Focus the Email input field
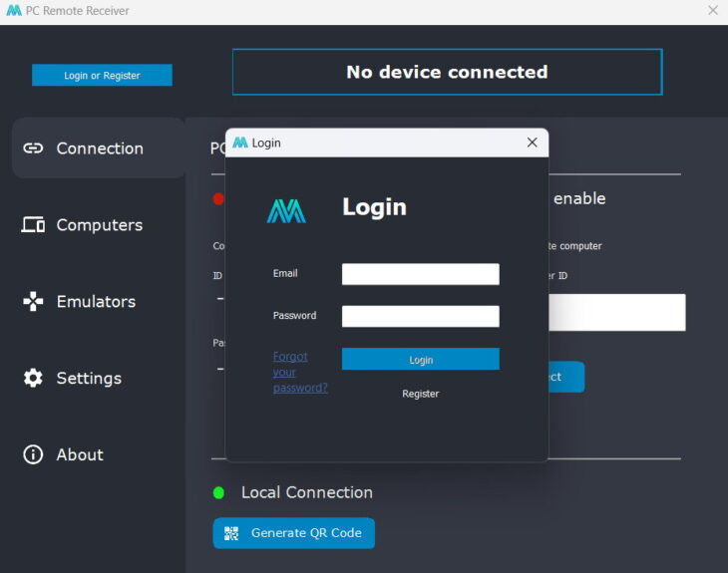The image size is (728, 573). [421, 274]
